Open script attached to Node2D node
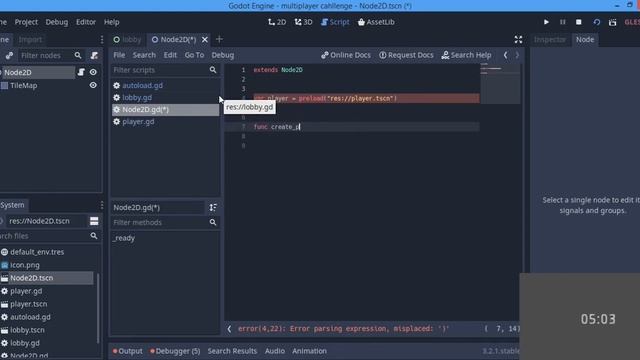The height and width of the screenshot is (360, 640). pyautogui.click(x=81, y=72)
